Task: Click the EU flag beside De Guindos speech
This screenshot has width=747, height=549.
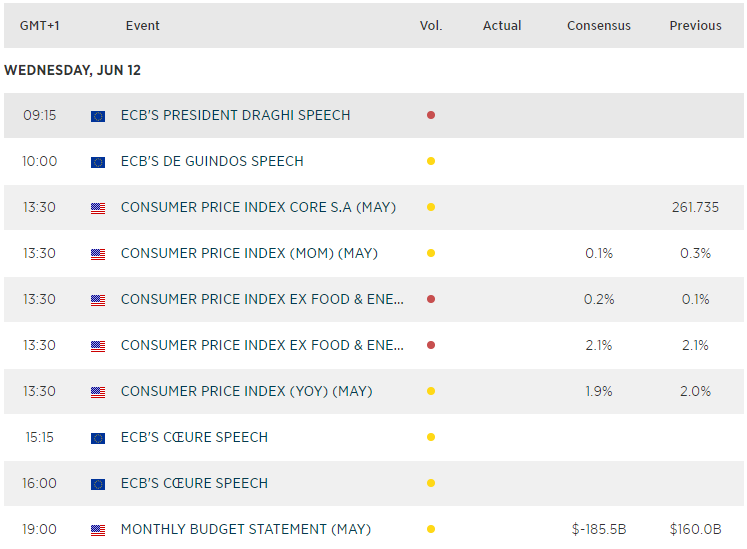Action: (x=97, y=162)
